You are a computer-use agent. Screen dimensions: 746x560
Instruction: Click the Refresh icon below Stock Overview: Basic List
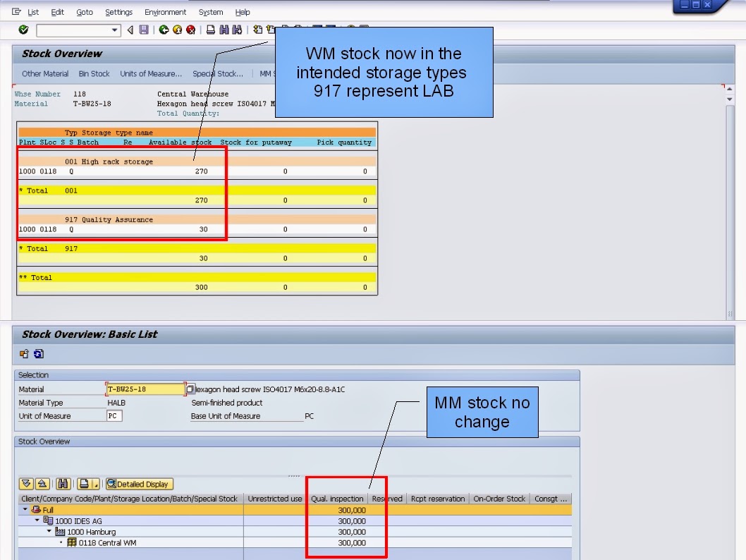(39, 353)
